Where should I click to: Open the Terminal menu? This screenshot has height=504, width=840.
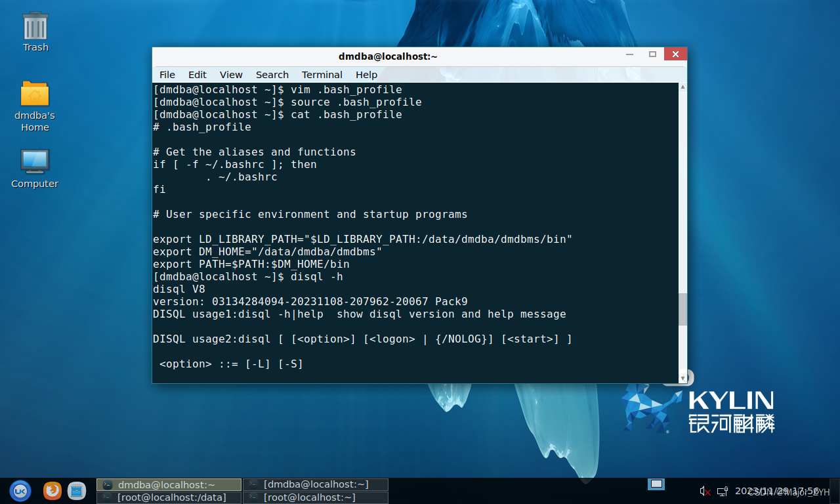(322, 75)
